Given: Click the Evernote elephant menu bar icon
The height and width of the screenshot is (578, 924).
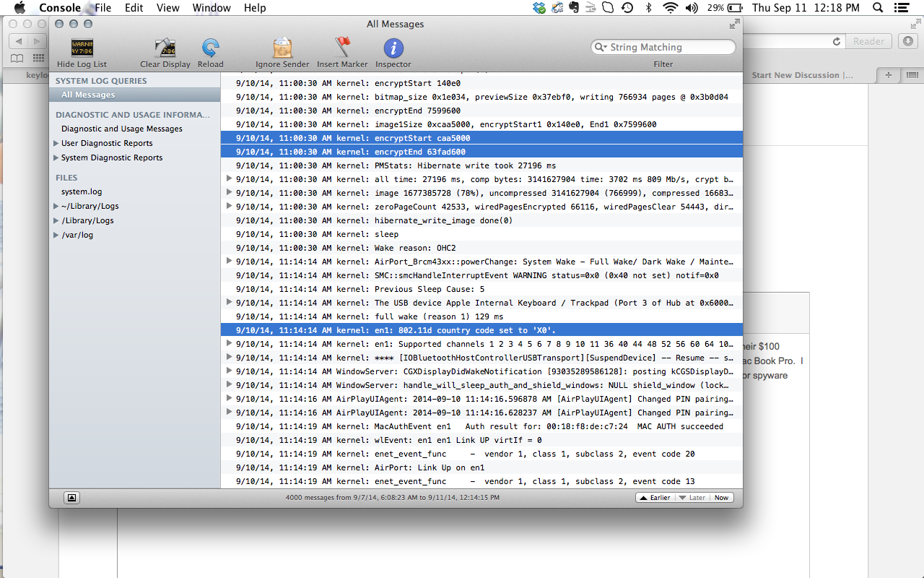Looking at the screenshot, I should pyautogui.click(x=574, y=8).
